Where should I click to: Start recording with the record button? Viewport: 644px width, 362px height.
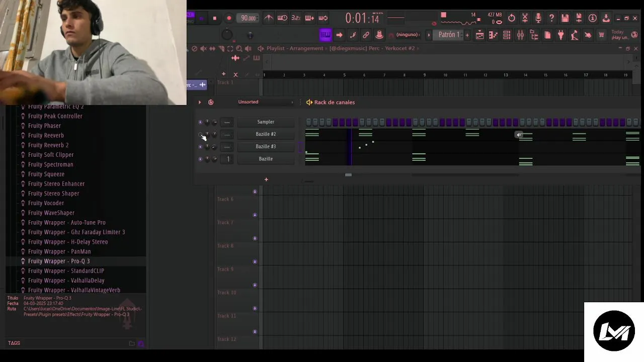click(229, 18)
